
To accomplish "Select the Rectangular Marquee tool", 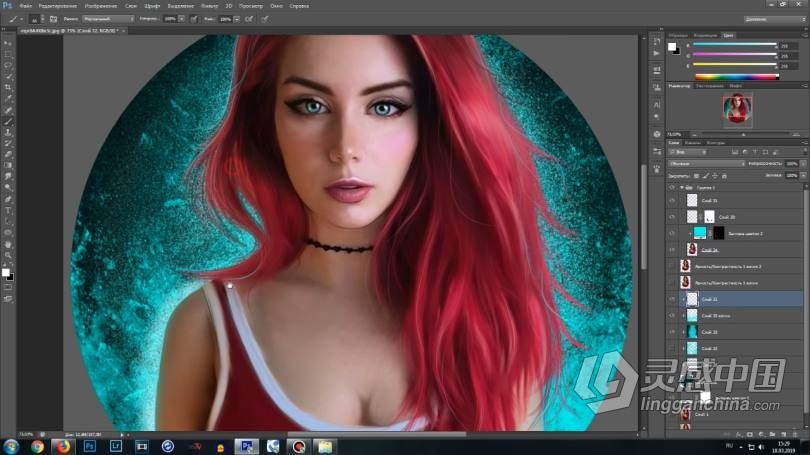I will coord(8,54).
